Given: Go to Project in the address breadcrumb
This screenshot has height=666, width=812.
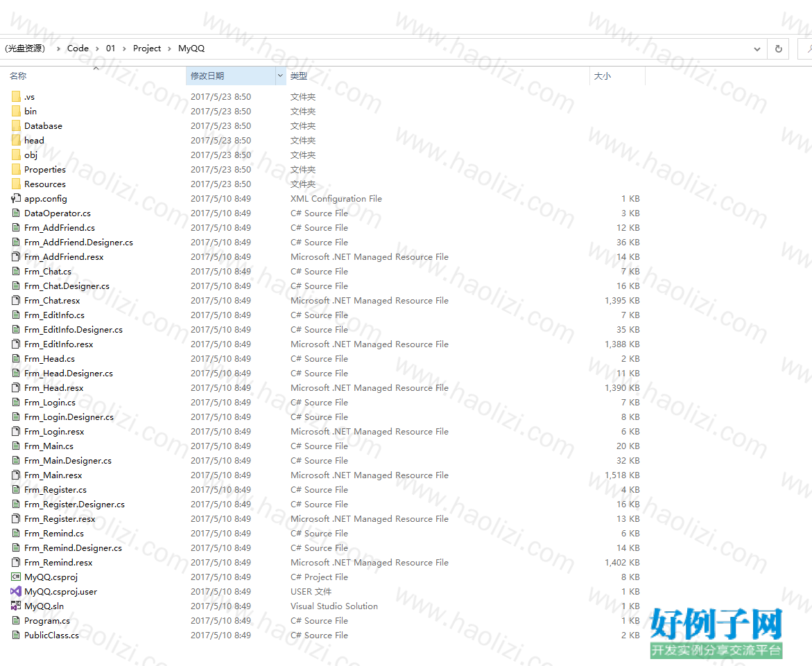Looking at the screenshot, I should pyautogui.click(x=147, y=48).
